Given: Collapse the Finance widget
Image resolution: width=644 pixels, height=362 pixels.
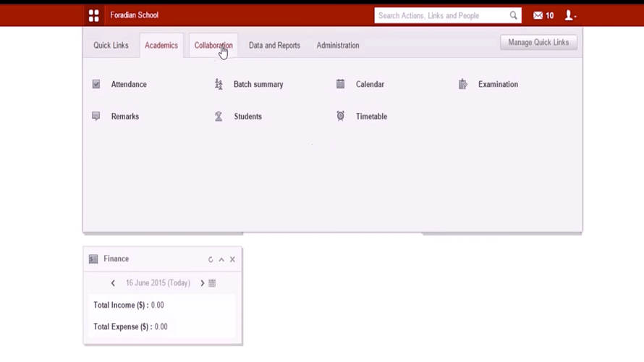Looking at the screenshot, I should (x=221, y=259).
